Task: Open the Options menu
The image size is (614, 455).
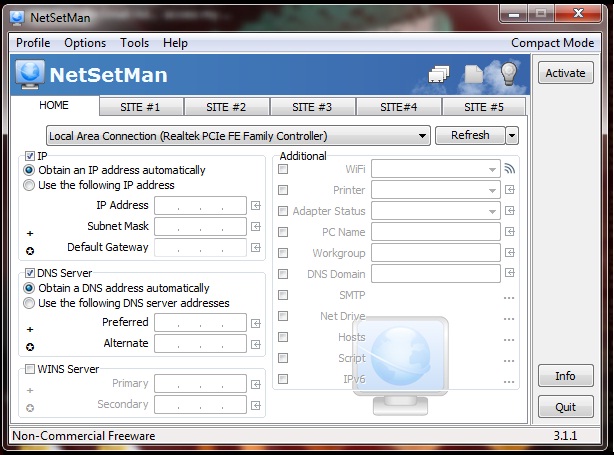Action: pos(85,43)
